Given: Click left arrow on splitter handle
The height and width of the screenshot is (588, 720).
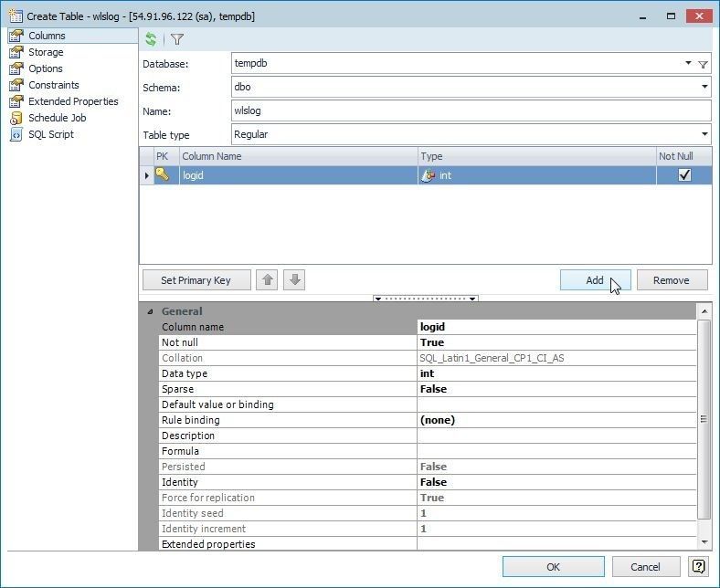Looking at the screenshot, I should click(x=378, y=299).
